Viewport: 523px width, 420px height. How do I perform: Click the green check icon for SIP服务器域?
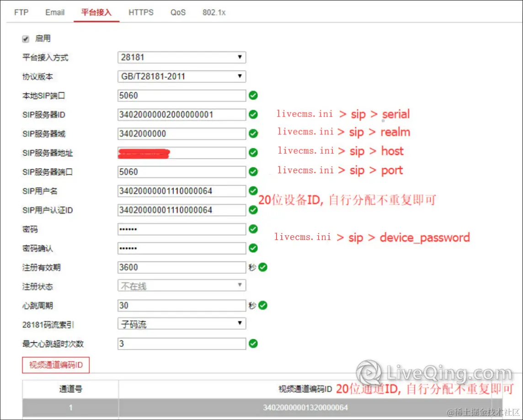click(x=253, y=134)
